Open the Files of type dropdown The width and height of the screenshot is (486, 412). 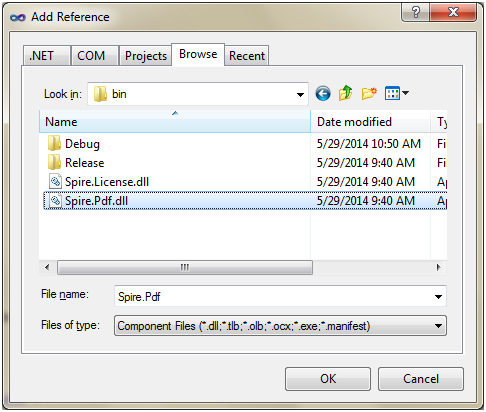pos(280,326)
